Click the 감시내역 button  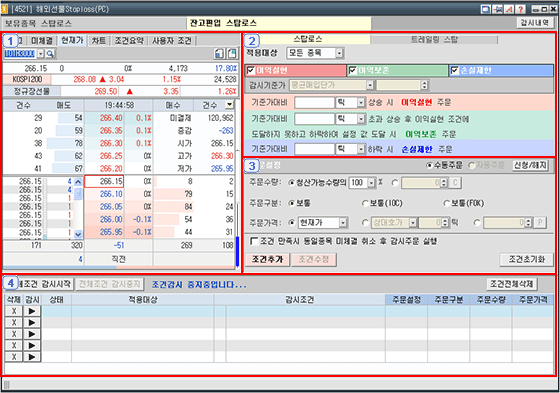click(x=535, y=23)
